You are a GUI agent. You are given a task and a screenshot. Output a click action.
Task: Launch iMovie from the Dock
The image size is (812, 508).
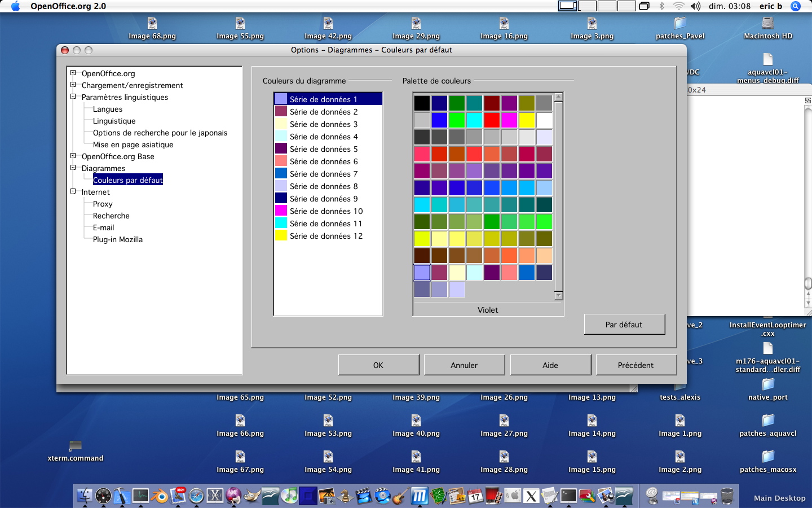(x=364, y=496)
